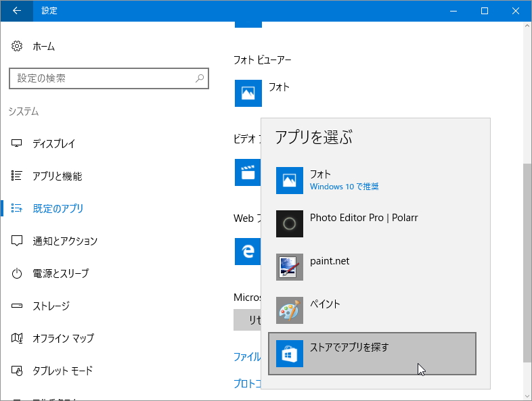The image size is (532, 401).
Task: Click the Default apps icon
Action: [x=17, y=208]
